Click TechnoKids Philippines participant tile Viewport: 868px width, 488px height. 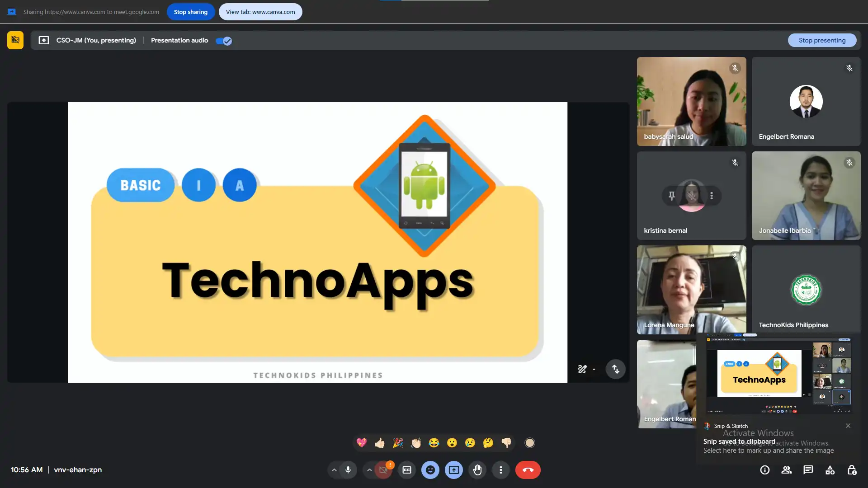[806, 290]
